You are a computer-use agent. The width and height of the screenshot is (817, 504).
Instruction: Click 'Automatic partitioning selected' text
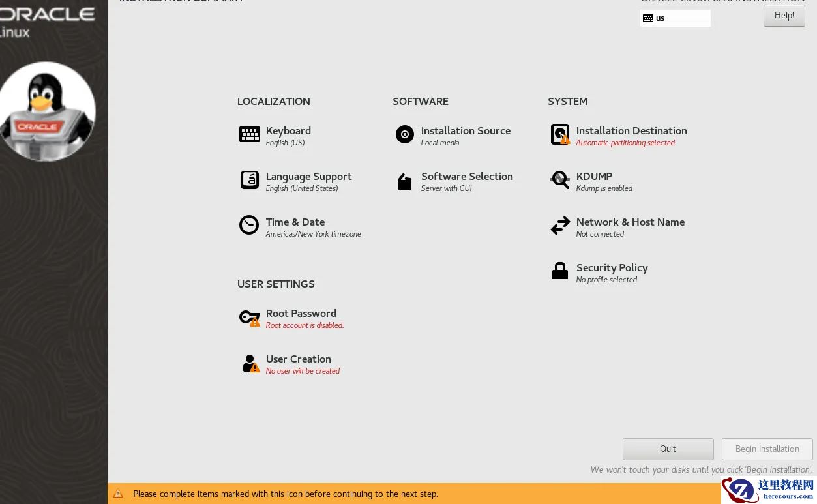pyautogui.click(x=625, y=143)
